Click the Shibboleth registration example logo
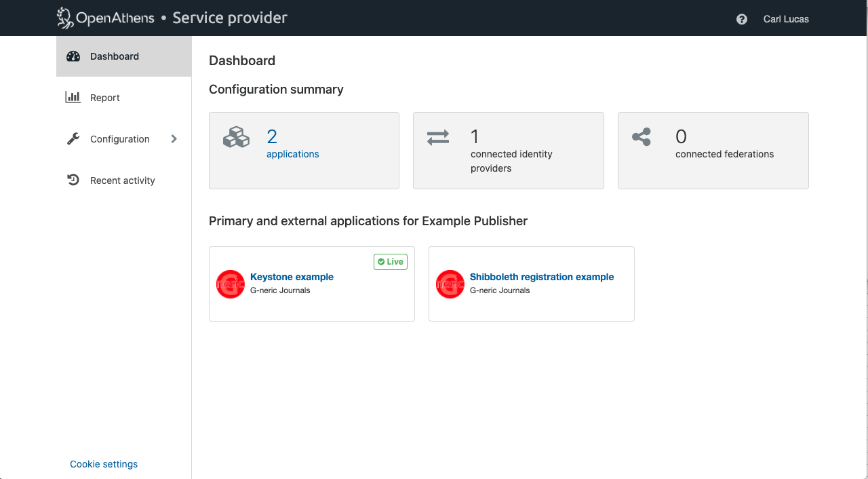Screen dimensions: 868x479 click(x=450, y=284)
